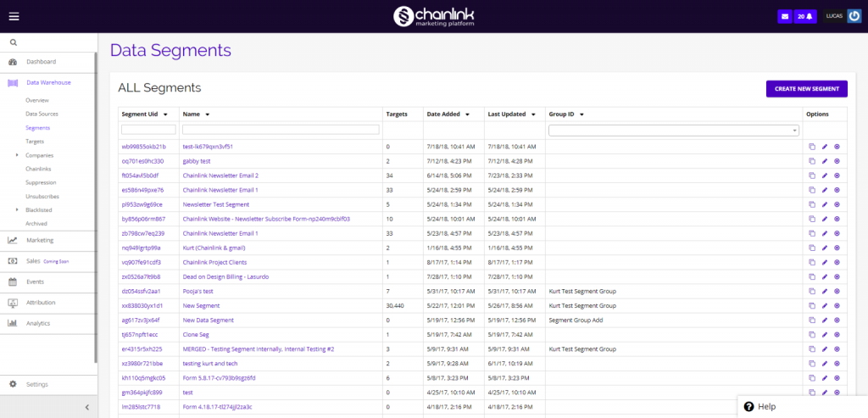Click the 6/1/17, 10:19 AM updated value
Image resolution: width=868 pixels, height=418 pixels.
[509, 364]
